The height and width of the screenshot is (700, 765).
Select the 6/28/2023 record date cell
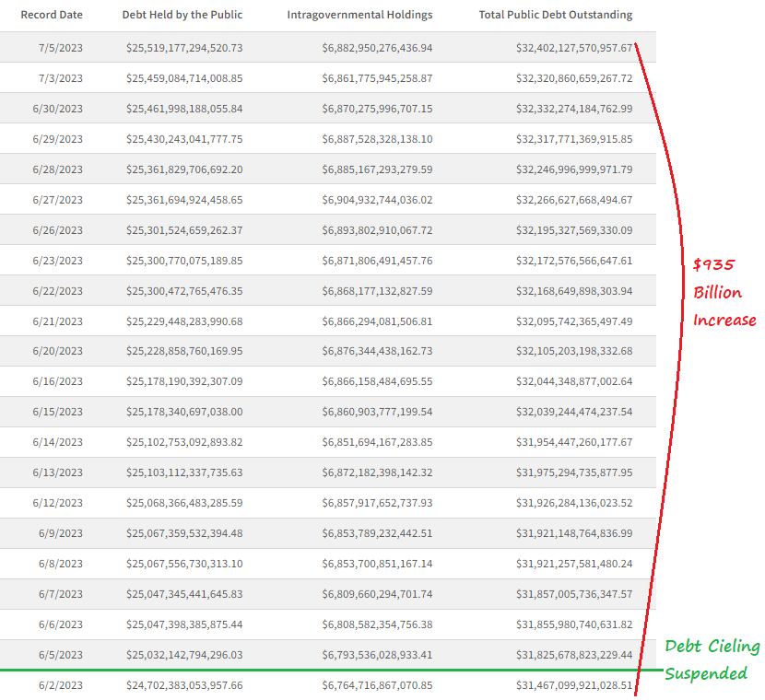(x=57, y=169)
